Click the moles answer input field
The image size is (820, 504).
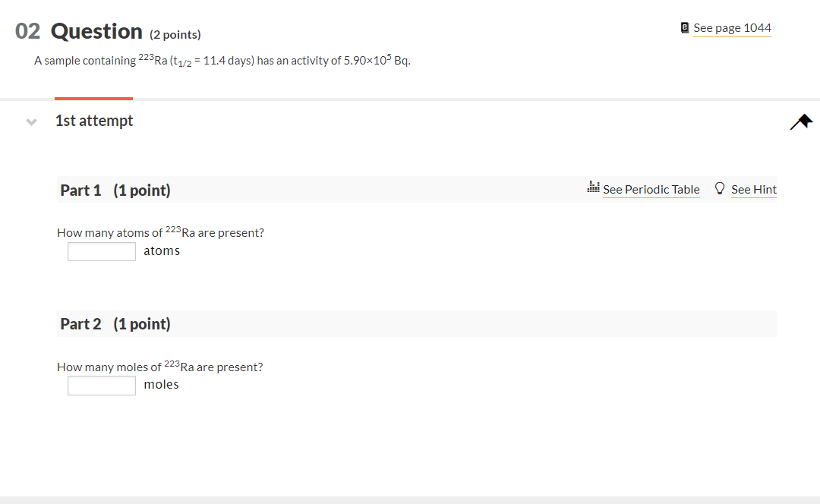101,385
